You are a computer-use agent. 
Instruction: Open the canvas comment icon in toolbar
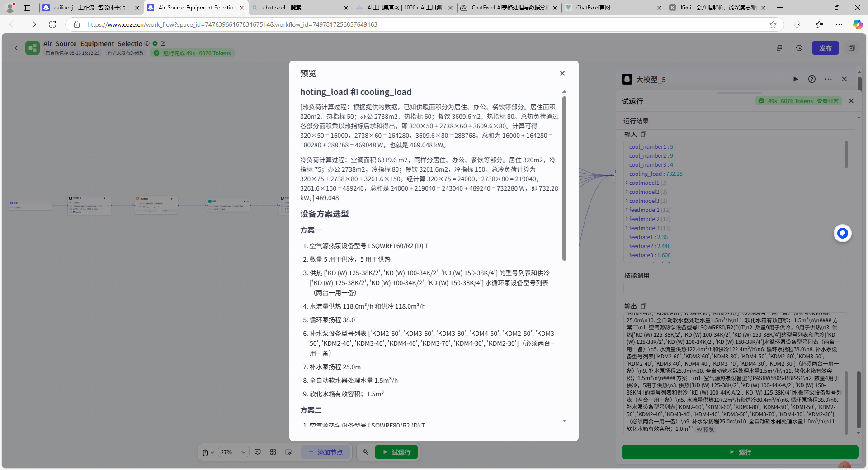258,452
